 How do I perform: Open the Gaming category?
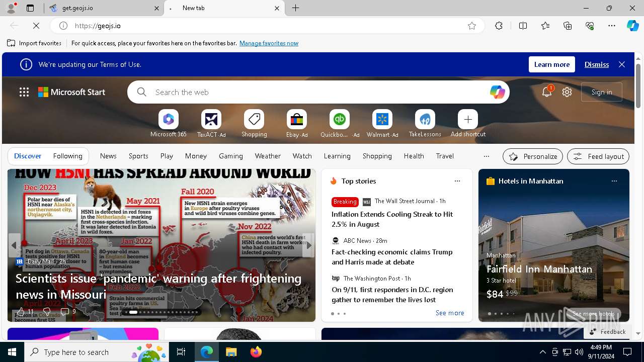231,156
